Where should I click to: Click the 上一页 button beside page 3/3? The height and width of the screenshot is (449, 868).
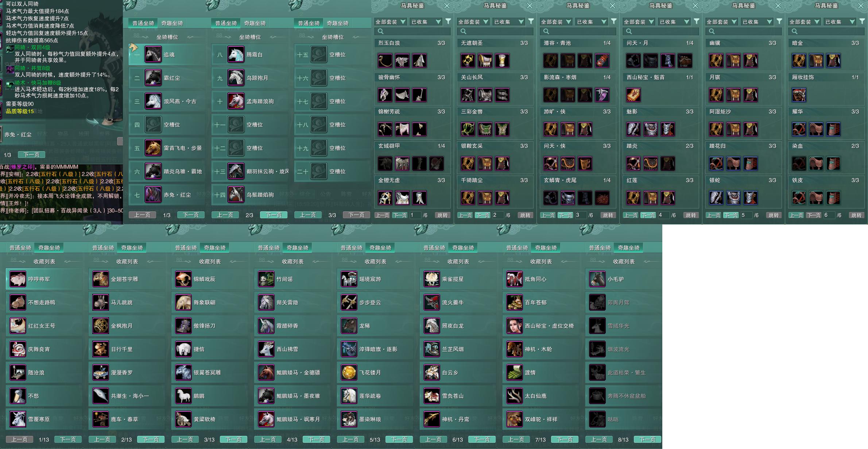tap(308, 215)
